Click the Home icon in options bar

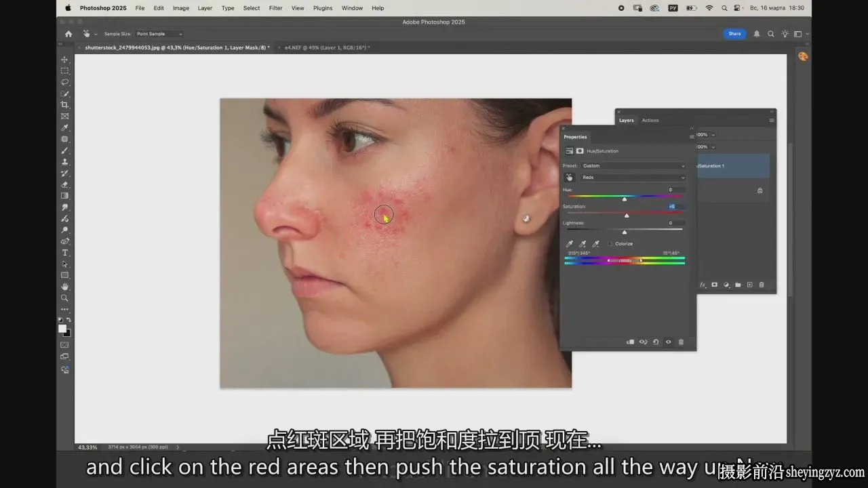[68, 34]
